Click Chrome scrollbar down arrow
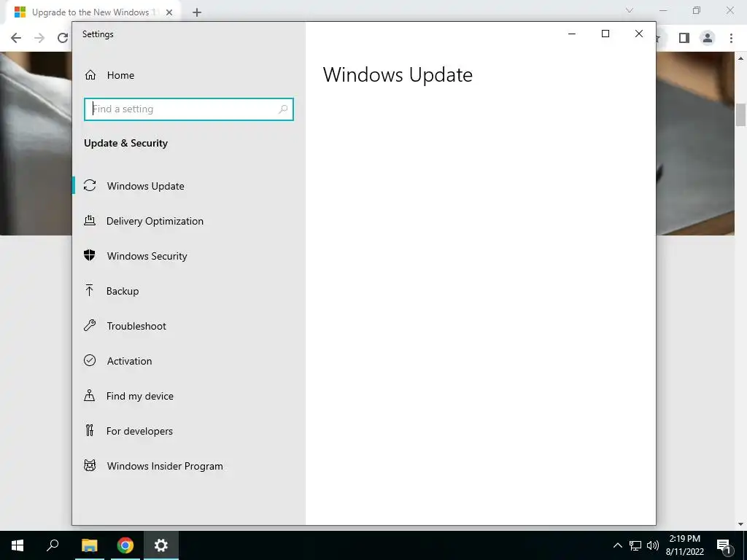 point(740,524)
